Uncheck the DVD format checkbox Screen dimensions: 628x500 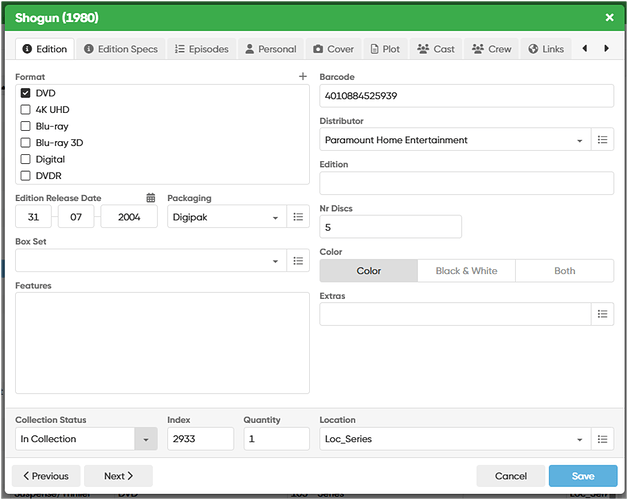pos(26,93)
